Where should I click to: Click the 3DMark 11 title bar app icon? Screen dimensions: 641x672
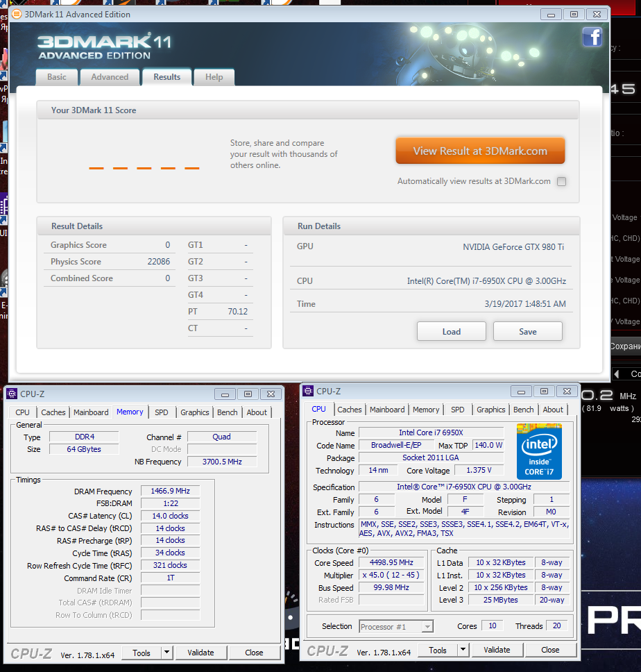tap(16, 14)
